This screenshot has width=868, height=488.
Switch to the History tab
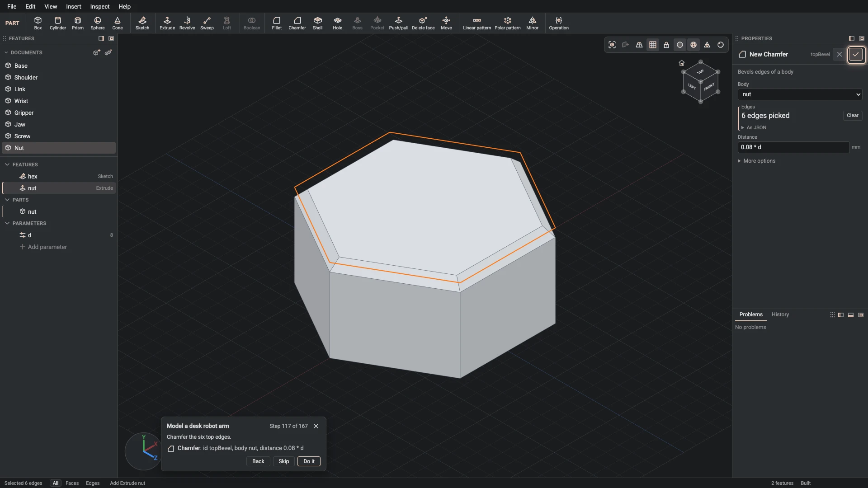(780, 314)
